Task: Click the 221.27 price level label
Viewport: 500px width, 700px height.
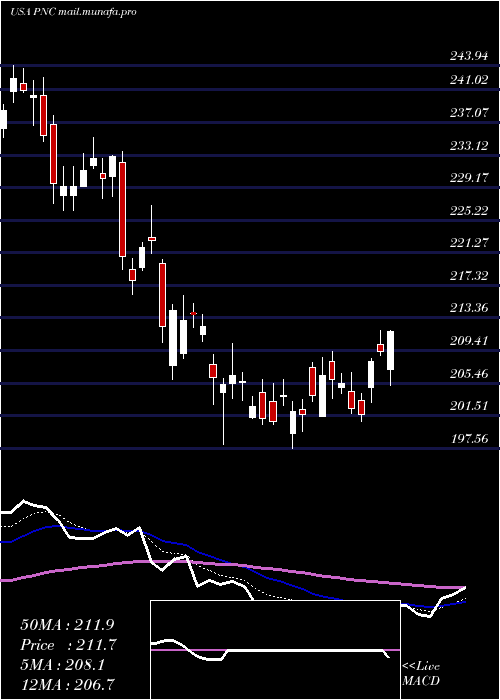Action: (468, 243)
